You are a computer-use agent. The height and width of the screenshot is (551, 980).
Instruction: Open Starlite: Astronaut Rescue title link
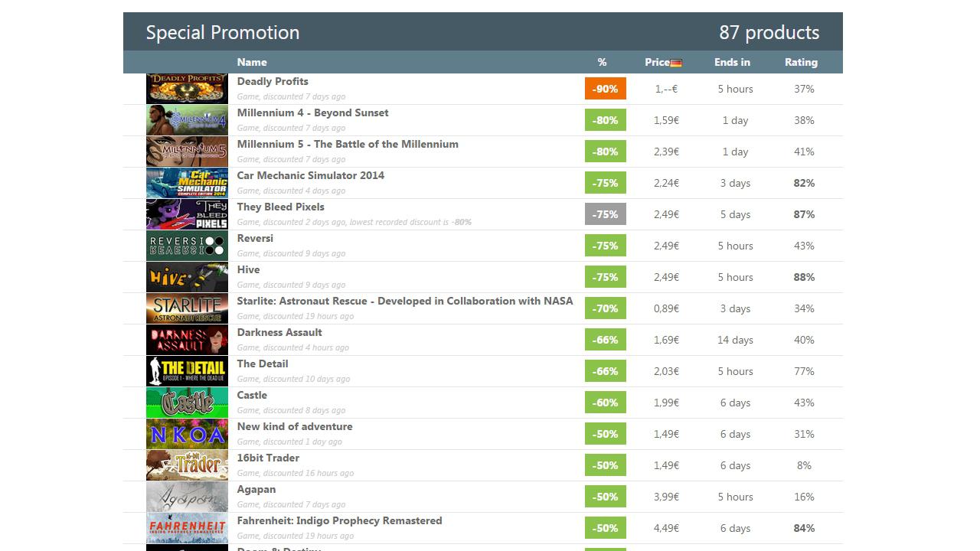[x=405, y=301]
